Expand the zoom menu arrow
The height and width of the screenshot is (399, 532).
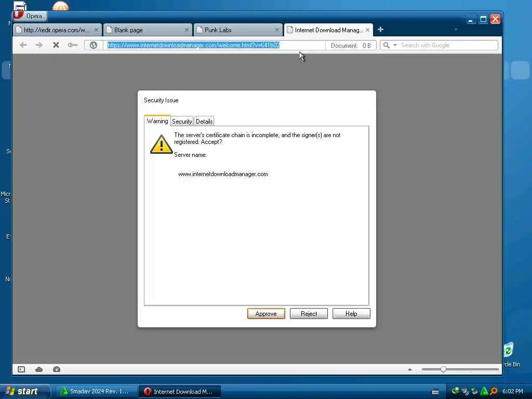pos(410,369)
